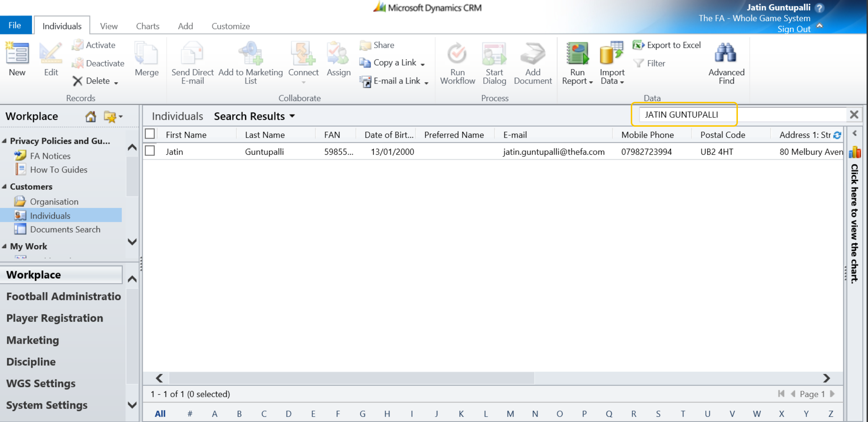The height and width of the screenshot is (422, 868).
Task: Open the Help question mark icon
Action: [x=819, y=8]
